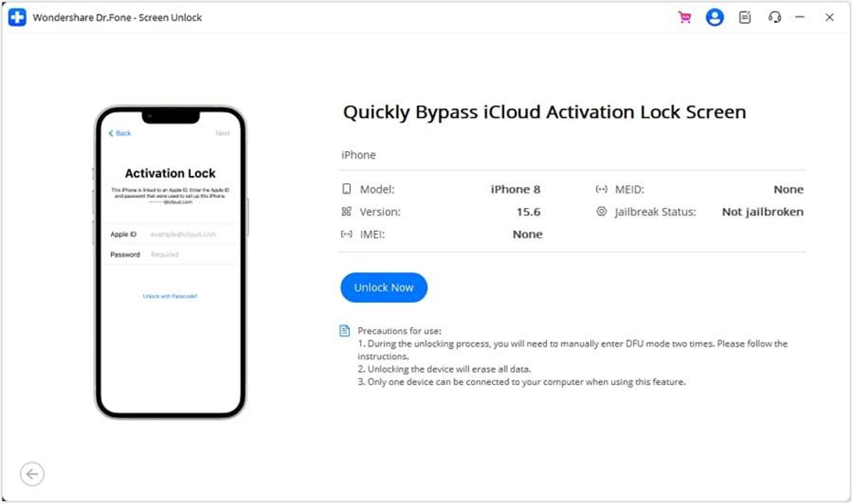Click the grid icon beside Version
The height and width of the screenshot is (504, 853).
coord(346,212)
